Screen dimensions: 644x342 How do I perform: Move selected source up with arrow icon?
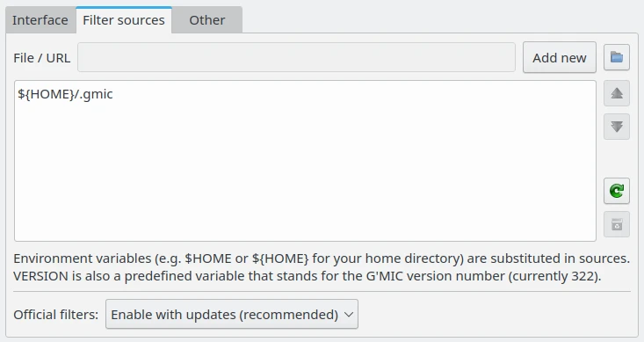pos(617,93)
